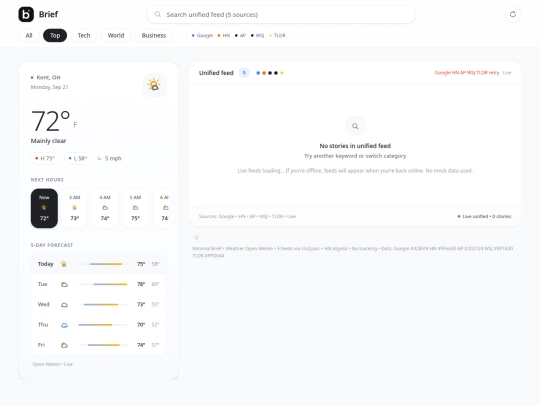Toggle the TLDR source chip
Screen dimensions: 540x405
(x=277, y=35)
